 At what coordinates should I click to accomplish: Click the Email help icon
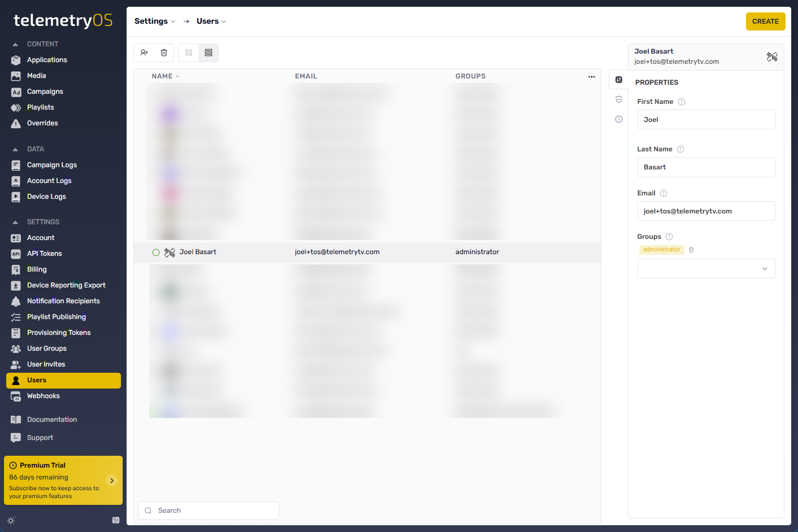point(663,193)
